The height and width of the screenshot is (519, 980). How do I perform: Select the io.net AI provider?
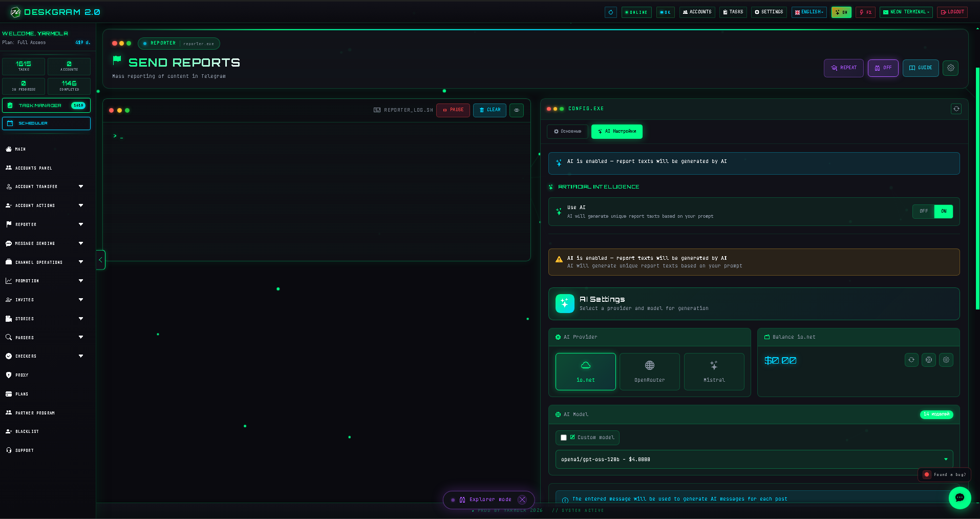click(x=585, y=371)
